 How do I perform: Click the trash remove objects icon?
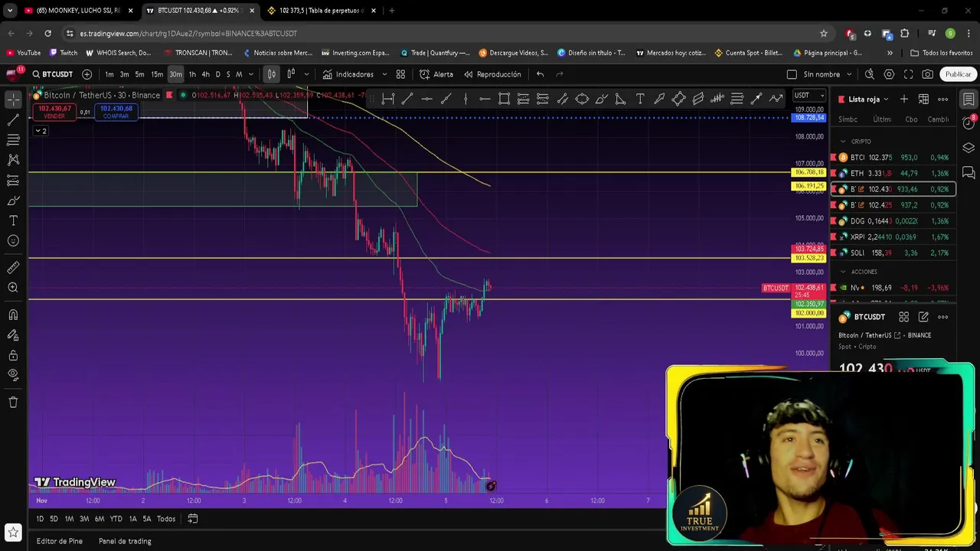coord(13,402)
